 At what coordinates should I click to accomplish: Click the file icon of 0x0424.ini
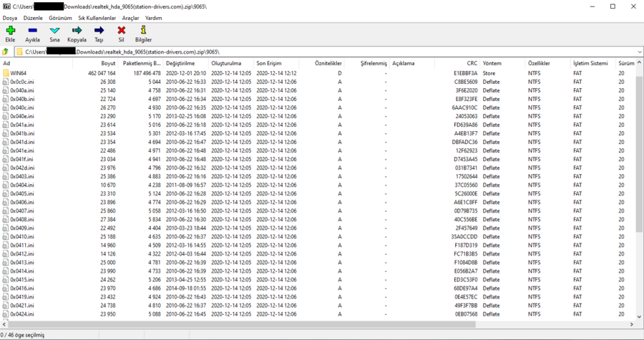point(5,314)
